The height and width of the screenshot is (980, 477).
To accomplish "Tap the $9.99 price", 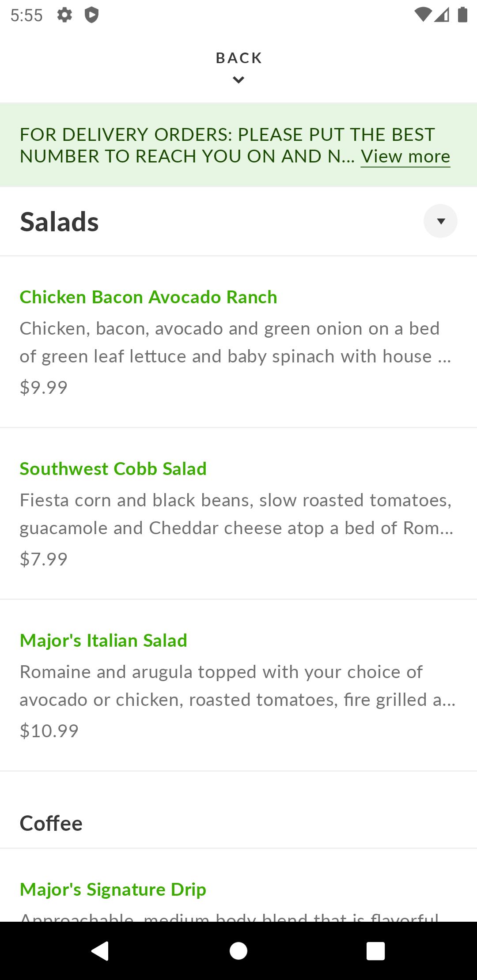I will tap(44, 388).
